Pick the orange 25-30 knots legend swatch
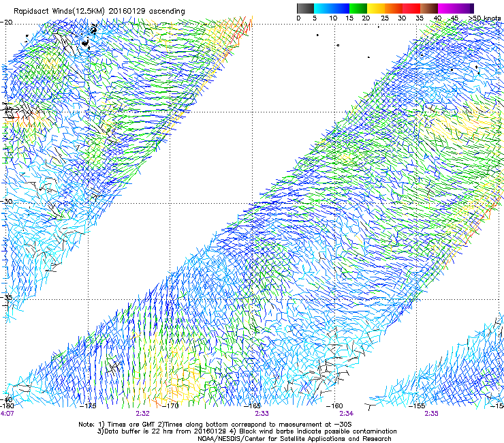Screen dimensions: 504x443 point(394,8)
